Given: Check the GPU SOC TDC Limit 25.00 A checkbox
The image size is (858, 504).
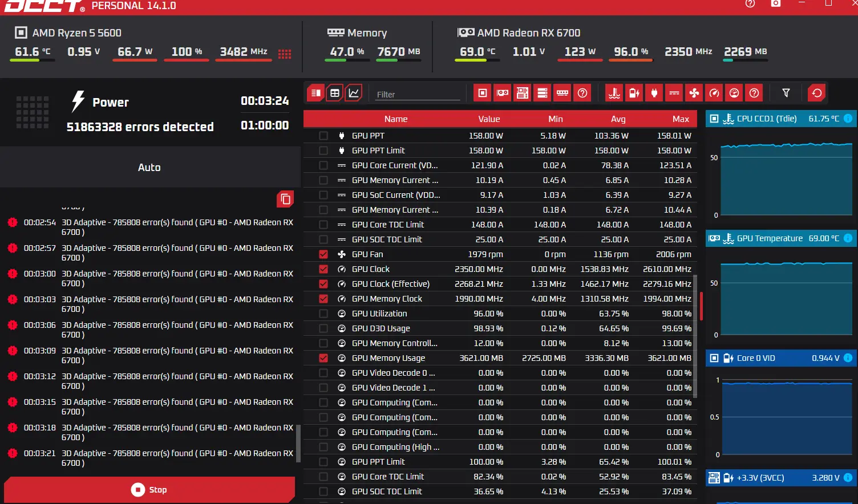Looking at the screenshot, I should (323, 239).
